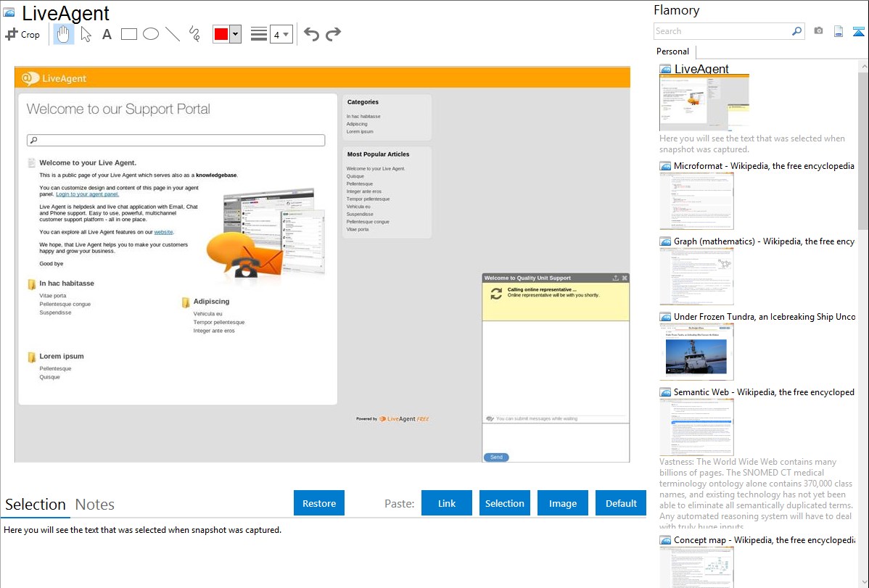Image resolution: width=869 pixels, height=588 pixels.
Task: Click the magnifier search icon
Action: pyautogui.click(x=796, y=31)
